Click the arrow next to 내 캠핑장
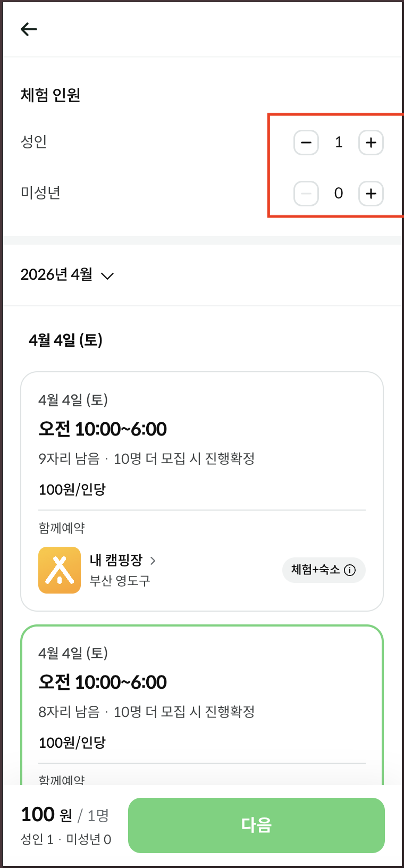The image size is (404, 868). pos(153,561)
